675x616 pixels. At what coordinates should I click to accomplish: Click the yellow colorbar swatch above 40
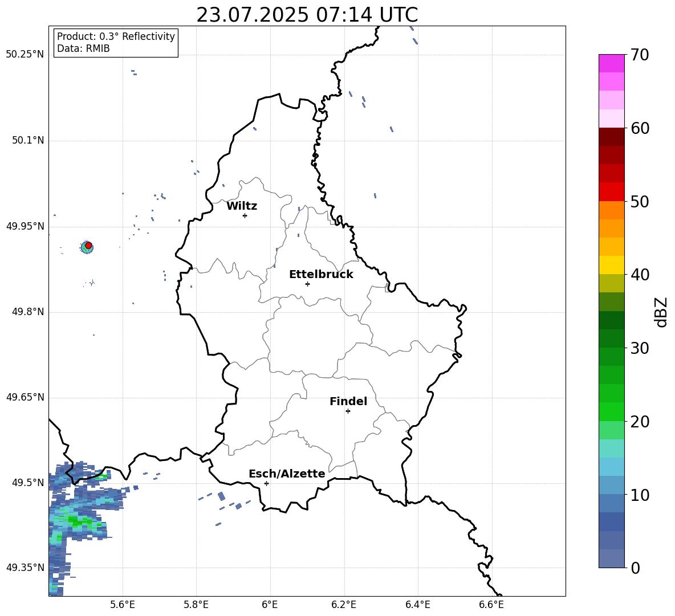point(611,265)
